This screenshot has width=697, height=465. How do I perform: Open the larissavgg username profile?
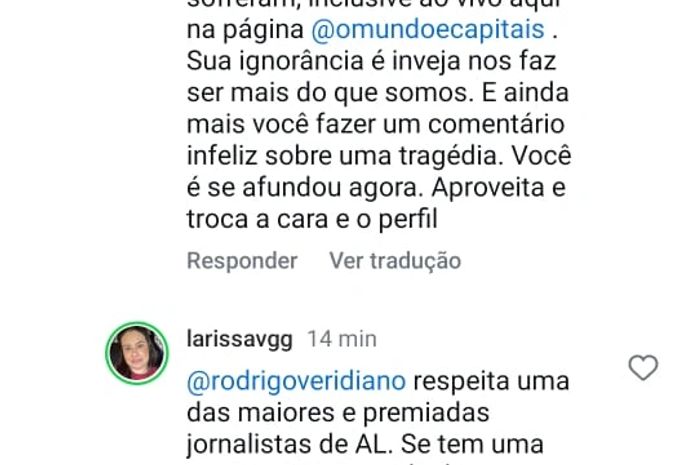click(240, 340)
